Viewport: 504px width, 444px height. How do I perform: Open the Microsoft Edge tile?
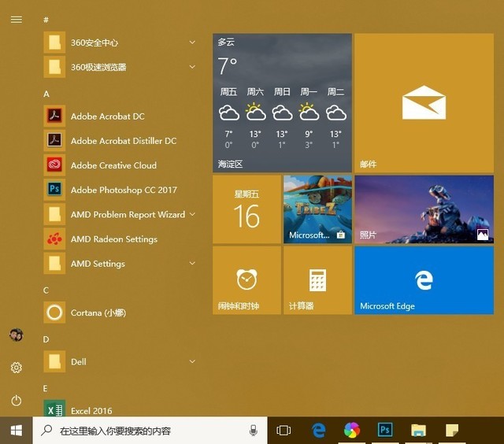pos(424,280)
